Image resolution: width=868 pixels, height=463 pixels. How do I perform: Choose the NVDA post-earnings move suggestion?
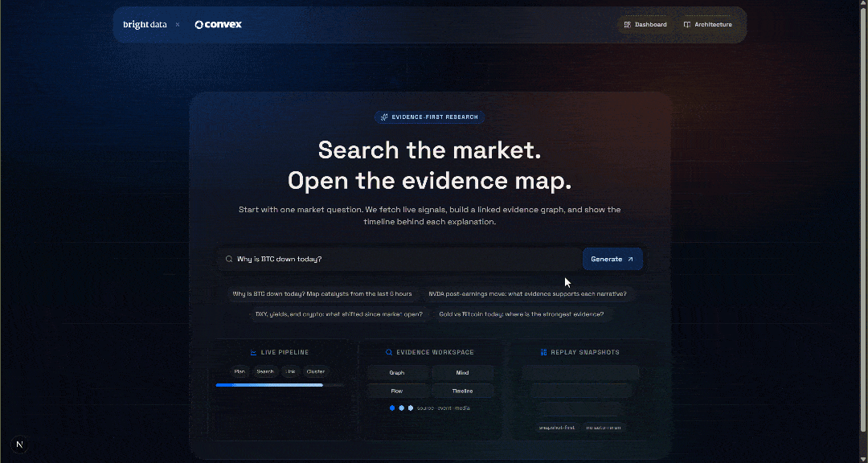coord(527,294)
